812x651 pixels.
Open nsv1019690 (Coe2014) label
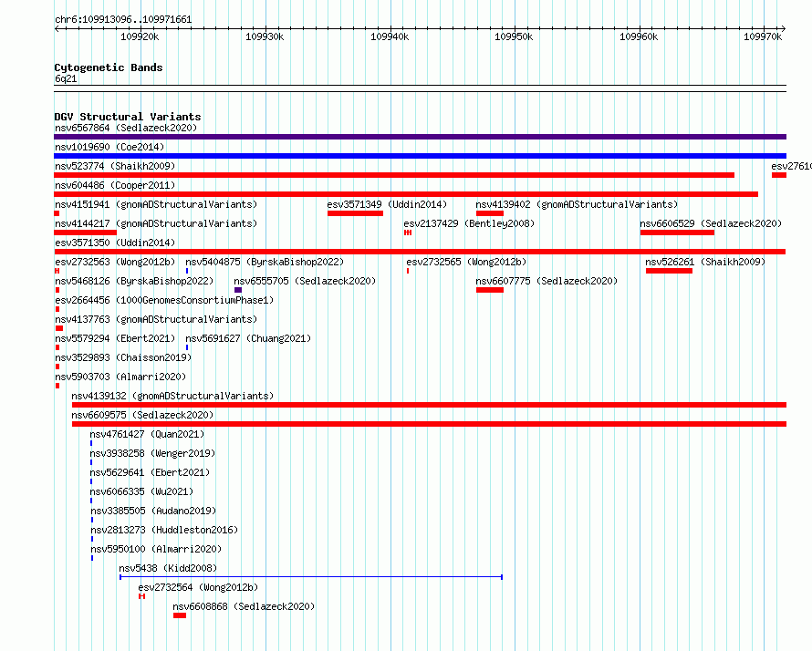[x=109, y=147]
